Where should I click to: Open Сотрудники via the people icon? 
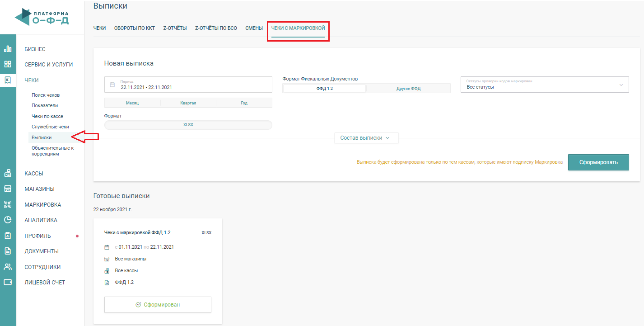click(8, 267)
